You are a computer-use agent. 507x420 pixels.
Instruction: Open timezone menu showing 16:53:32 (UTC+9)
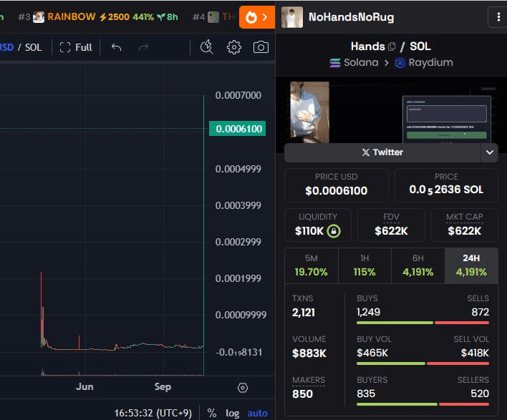(x=153, y=414)
